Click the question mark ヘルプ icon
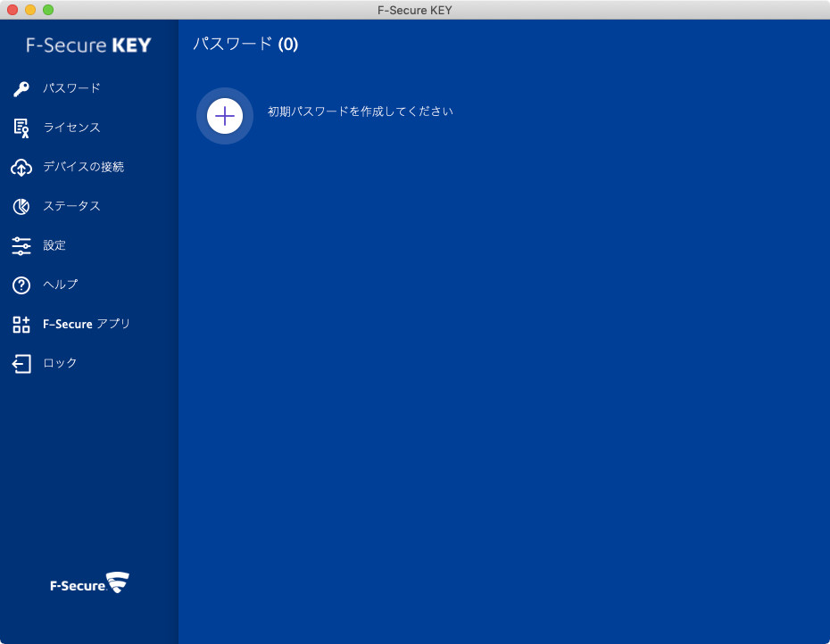Viewport: 830px width, 644px height. [x=21, y=285]
